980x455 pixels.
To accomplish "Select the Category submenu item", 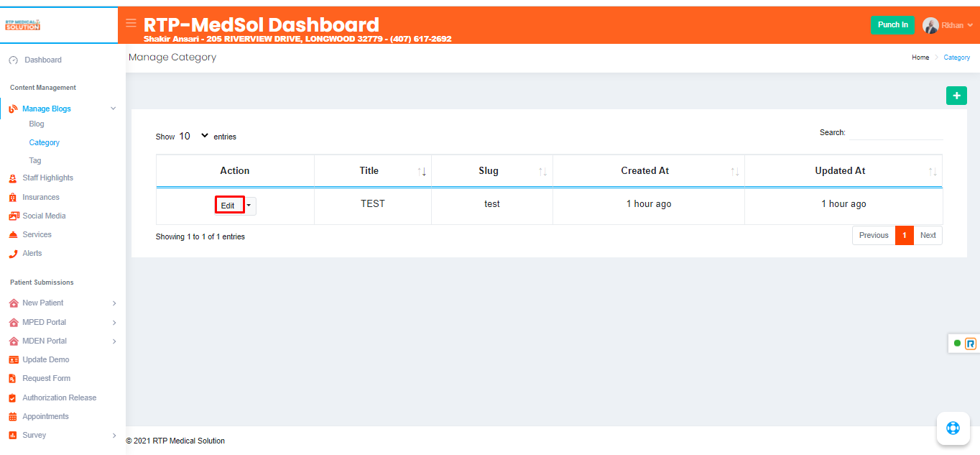I will pos(45,143).
